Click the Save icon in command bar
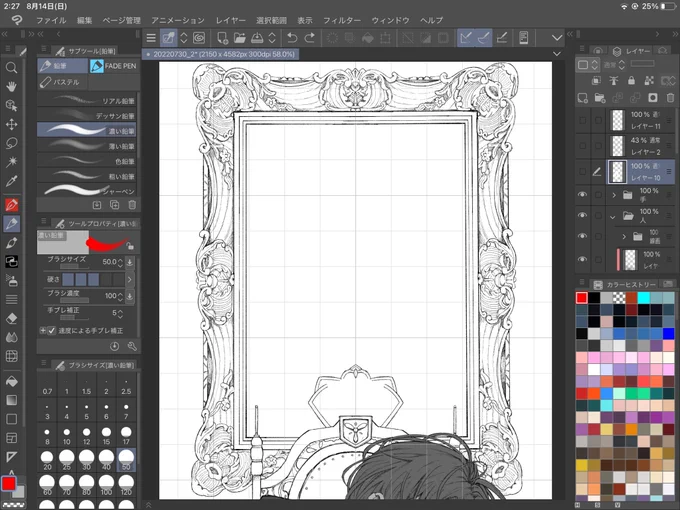This screenshot has height=510, width=680. (257, 38)
